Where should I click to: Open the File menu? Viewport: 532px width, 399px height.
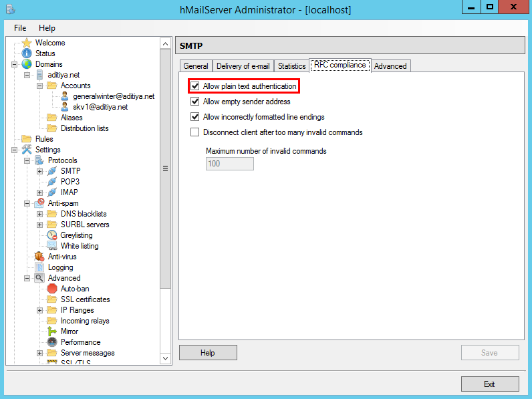(20, 28)
